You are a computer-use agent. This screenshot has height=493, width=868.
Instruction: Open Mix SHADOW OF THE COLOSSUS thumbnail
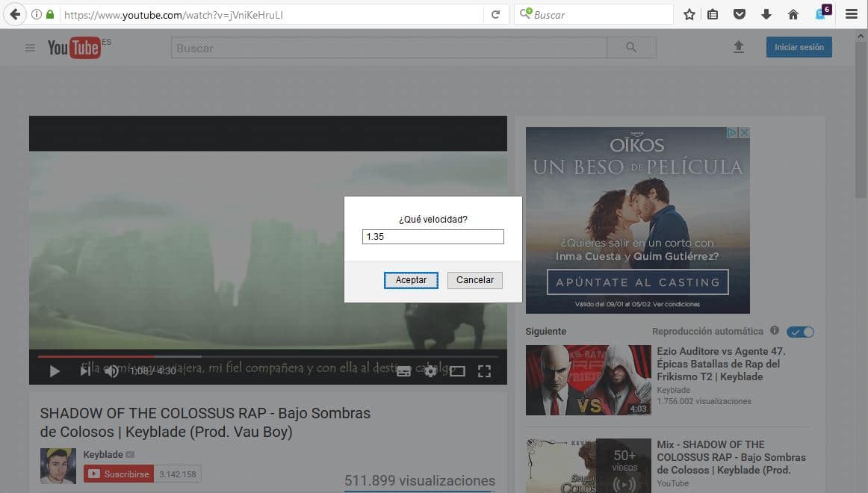tap(589, 465)
